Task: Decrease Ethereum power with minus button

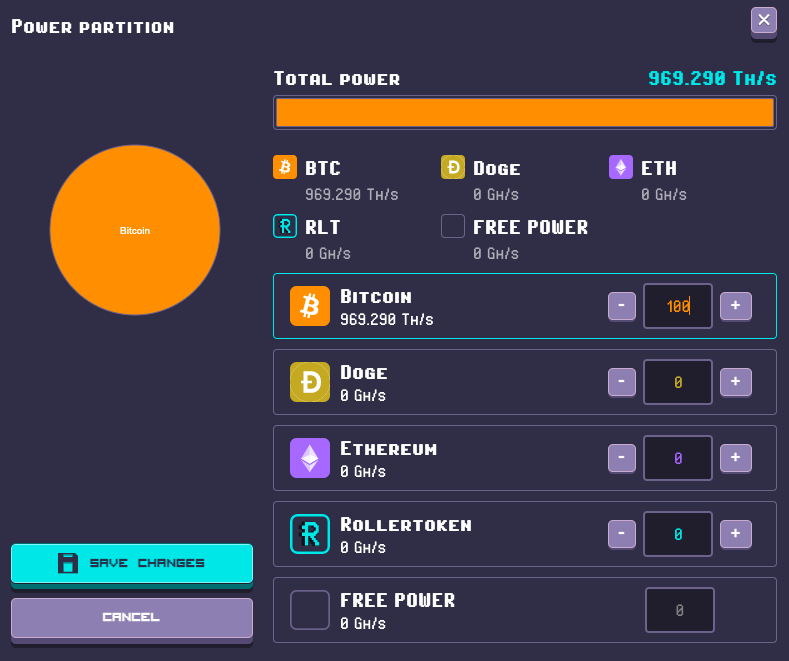Action: pos(621,457)
